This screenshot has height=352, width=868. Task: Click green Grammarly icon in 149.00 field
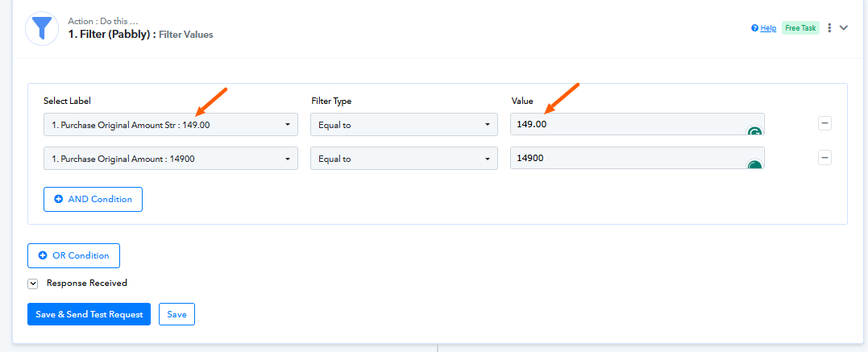[x=754, y=131]
